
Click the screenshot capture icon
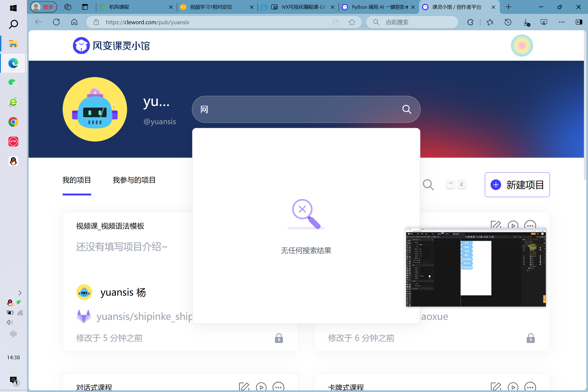coord(544,22)
